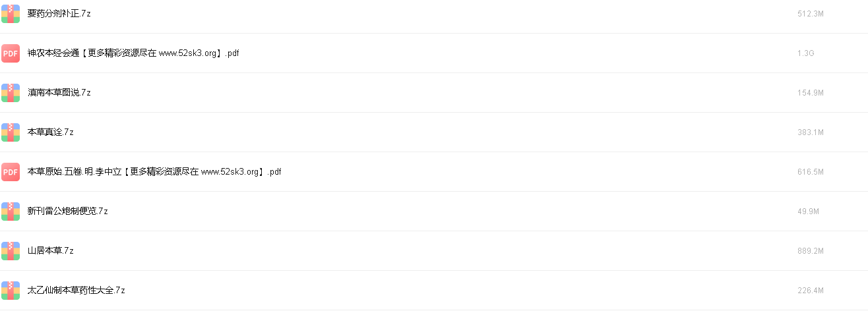Click the archive icon for 新刊雷公炮制便览.7z
This screenshot has width=868, height=311.
(x=11, y=212)
